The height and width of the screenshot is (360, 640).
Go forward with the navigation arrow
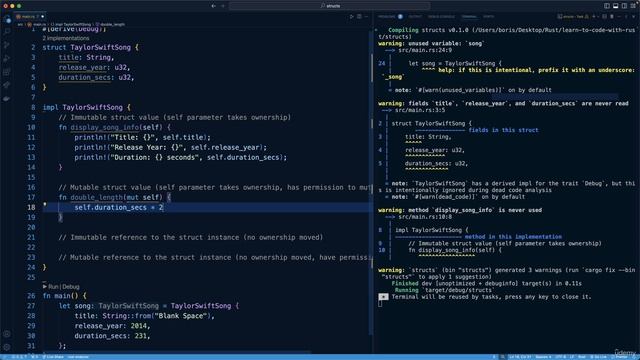pyautogui.click(x=223, y=6)
